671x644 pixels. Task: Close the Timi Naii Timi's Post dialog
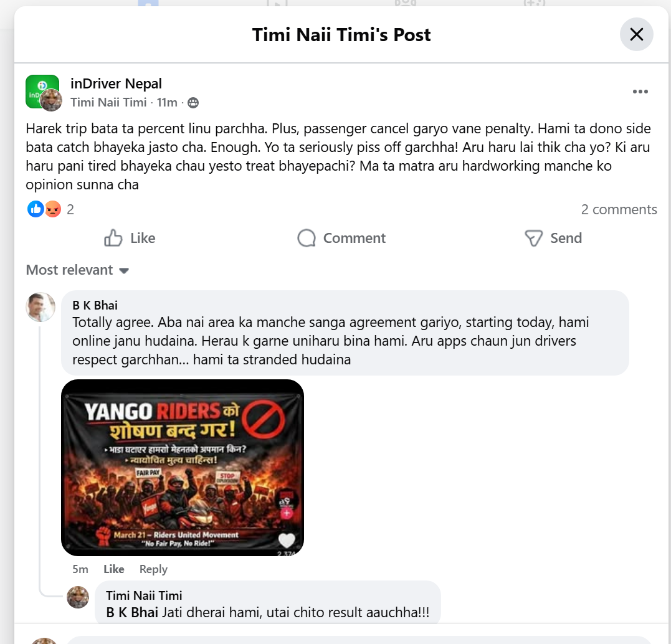(636, 34)
